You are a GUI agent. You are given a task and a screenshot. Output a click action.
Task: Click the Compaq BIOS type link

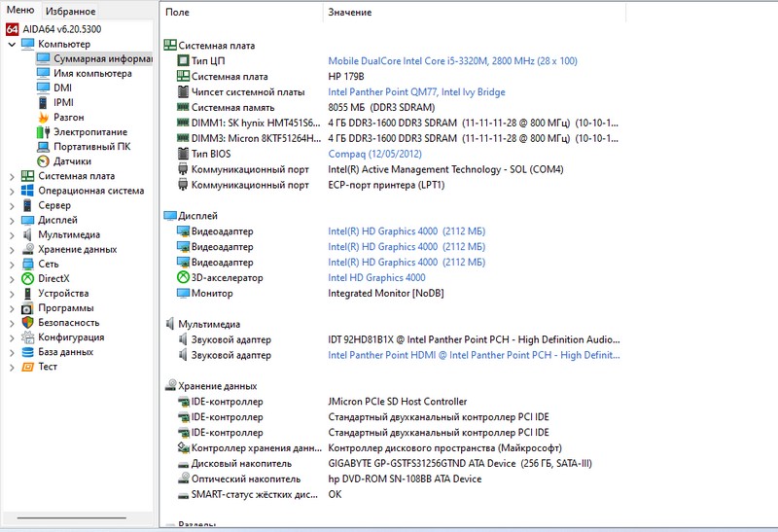(374, 154)
